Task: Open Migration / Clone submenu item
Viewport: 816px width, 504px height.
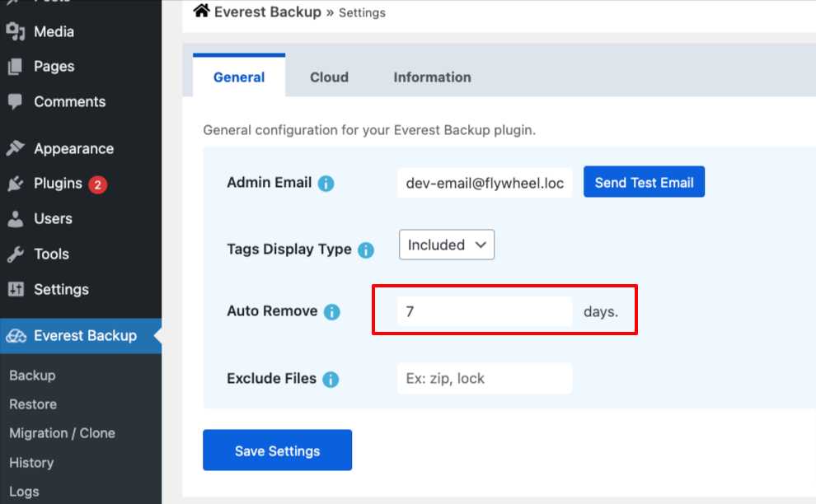Action: 62,433
